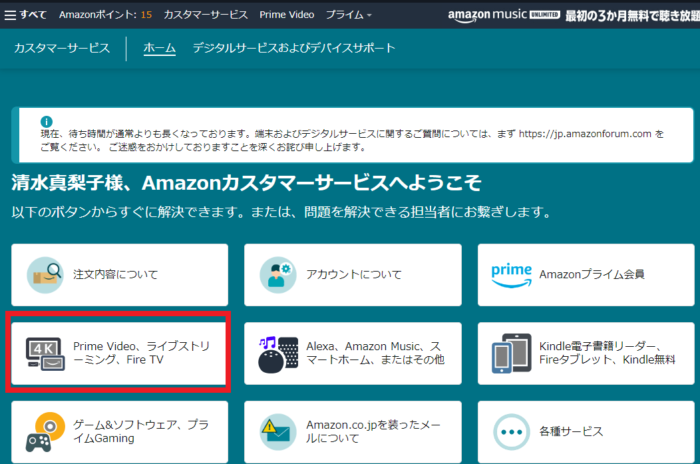
Task: Click the Kindle tablet devices icon
Action: (512, 353)
